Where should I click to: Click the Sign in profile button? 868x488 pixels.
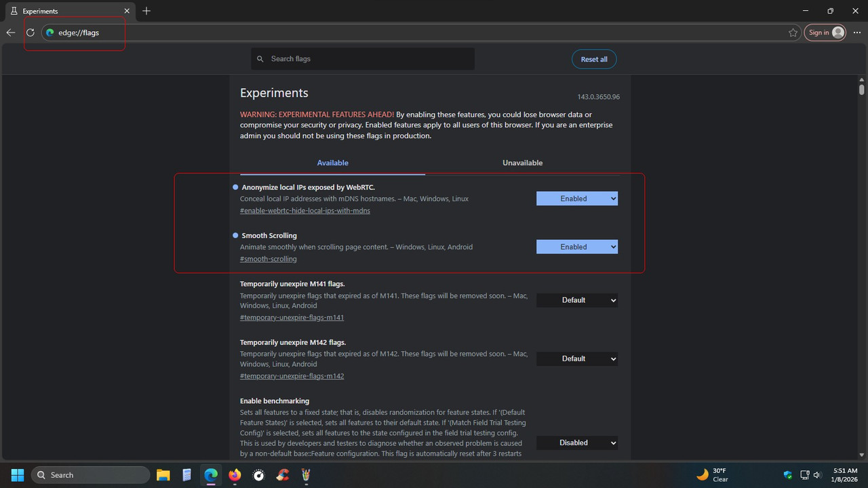click(825, 33)
